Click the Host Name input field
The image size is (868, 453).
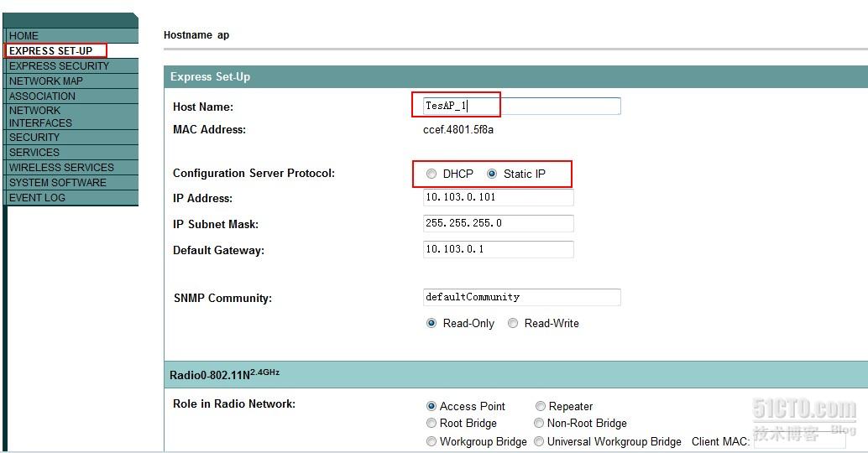tap(521, 106)
